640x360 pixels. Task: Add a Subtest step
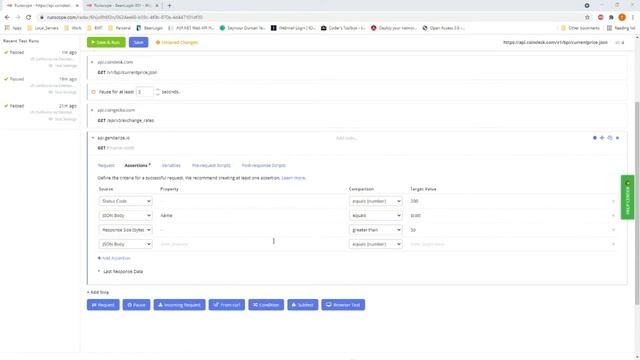tap(302, 305)
